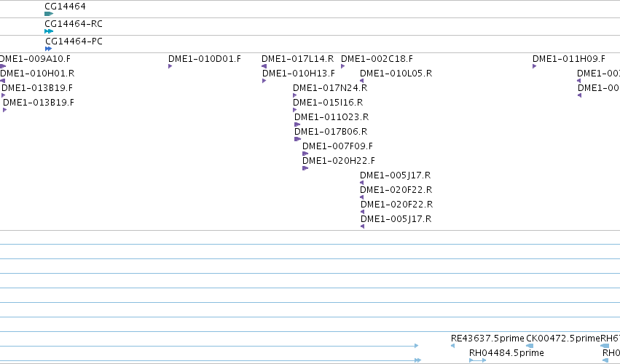Select the DME1-017L14.R arrow marker
The height and width of the screenshot is (364, 620).
click(264, 66)
